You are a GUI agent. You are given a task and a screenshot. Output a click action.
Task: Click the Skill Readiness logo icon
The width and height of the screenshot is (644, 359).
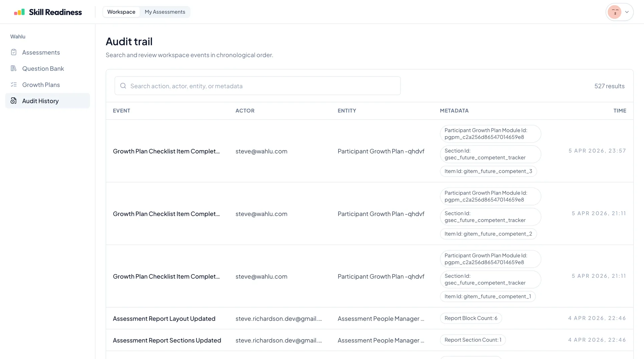(19, 12)
